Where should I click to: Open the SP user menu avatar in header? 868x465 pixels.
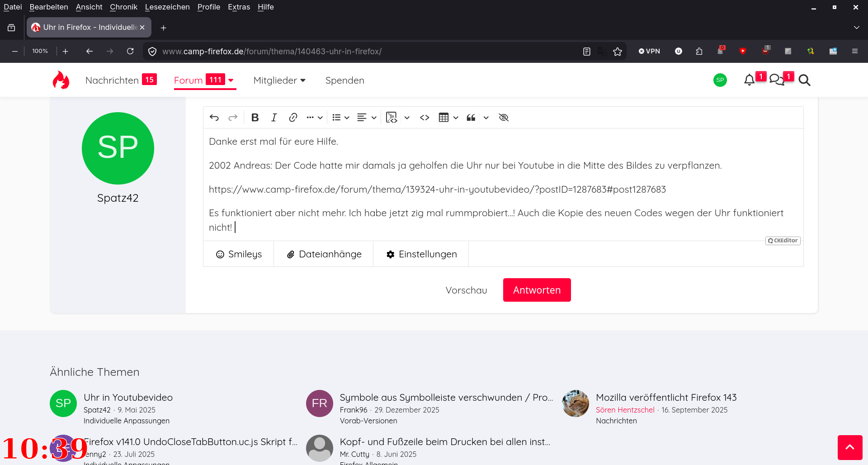click(x=720, y=80)
